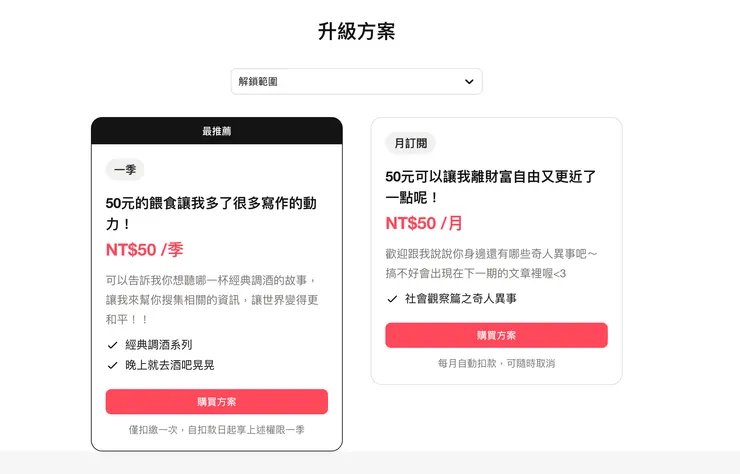740x474 pixels.
Task: Click the 財富自由 monthly plan heading
Action: (x=490, y=186)
